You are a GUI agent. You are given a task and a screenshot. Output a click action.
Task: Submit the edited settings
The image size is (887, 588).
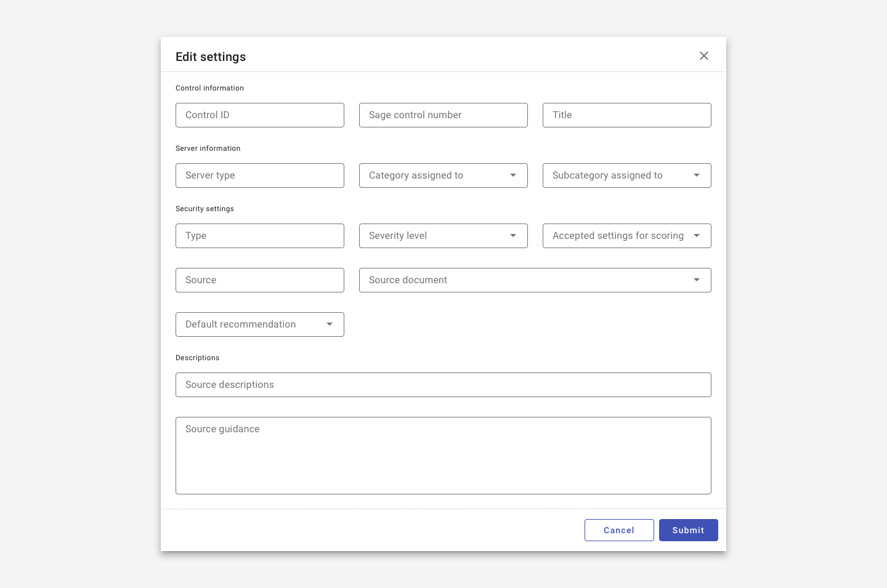point(689,530)
